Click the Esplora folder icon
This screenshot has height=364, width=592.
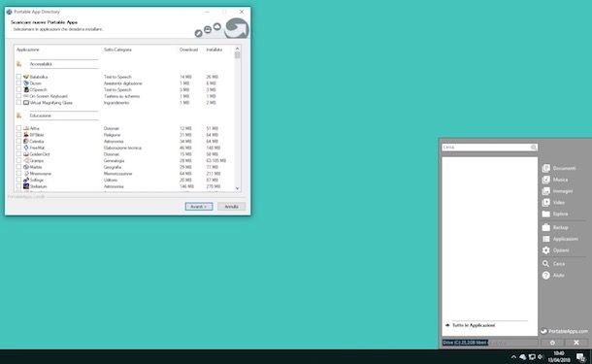point(546,214)
